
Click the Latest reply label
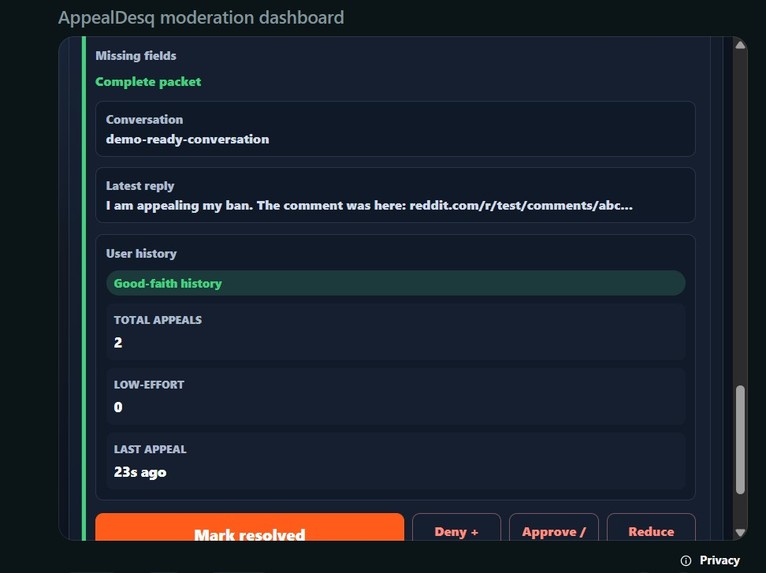tap(140, 186)
